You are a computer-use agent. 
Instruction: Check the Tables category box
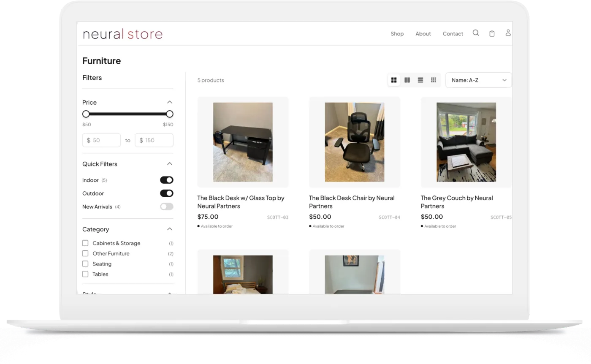click(85, 274)
